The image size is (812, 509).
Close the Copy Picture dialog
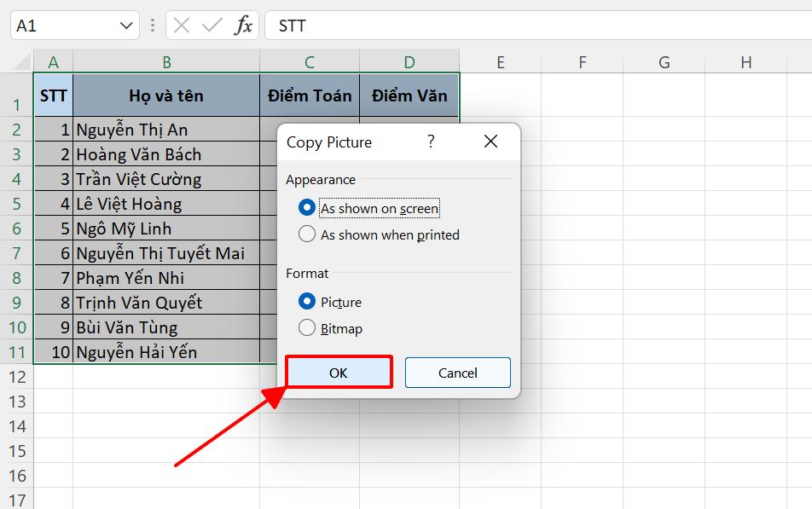[490, 142]
